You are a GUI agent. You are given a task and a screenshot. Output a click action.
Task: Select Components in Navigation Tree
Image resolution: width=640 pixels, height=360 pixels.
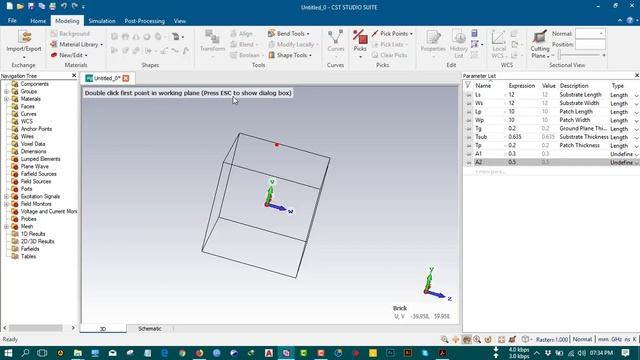pyautogui.click(x=34, y=84)
